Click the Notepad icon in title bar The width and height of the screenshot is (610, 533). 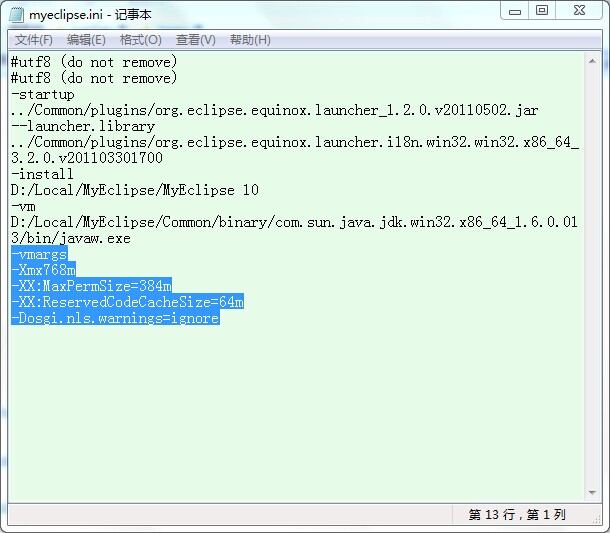point(16,14)
